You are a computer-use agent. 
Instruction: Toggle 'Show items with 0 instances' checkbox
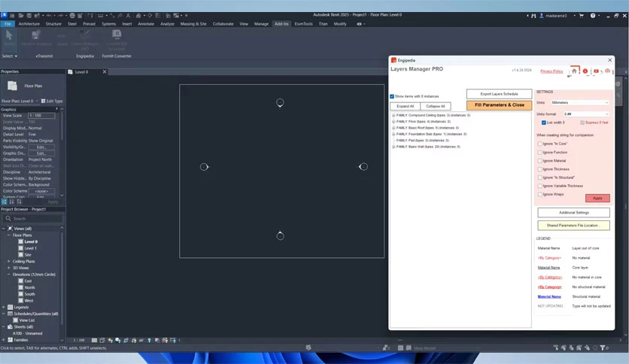point(392,96)
